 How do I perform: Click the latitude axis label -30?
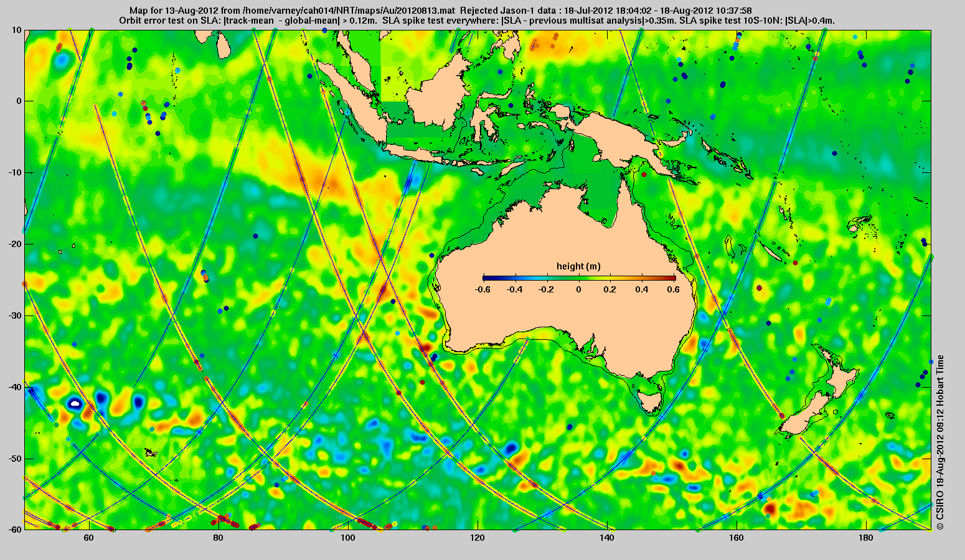(15, 315)
